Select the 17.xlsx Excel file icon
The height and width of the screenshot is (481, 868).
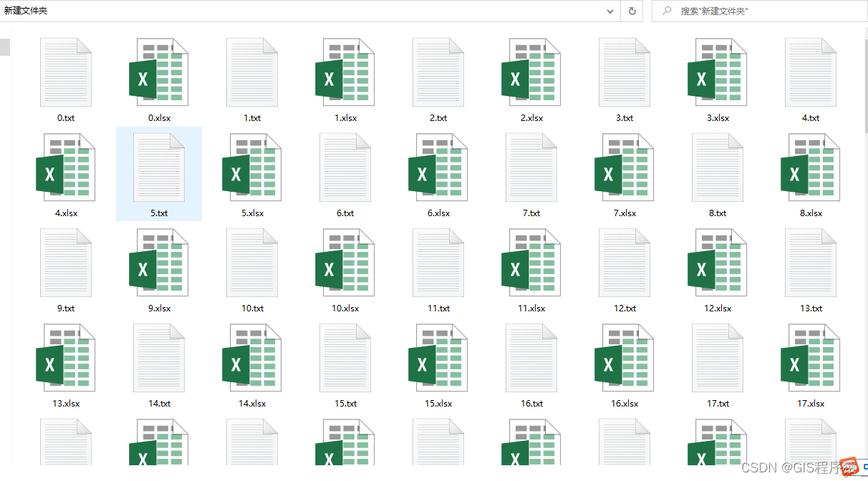811,358
